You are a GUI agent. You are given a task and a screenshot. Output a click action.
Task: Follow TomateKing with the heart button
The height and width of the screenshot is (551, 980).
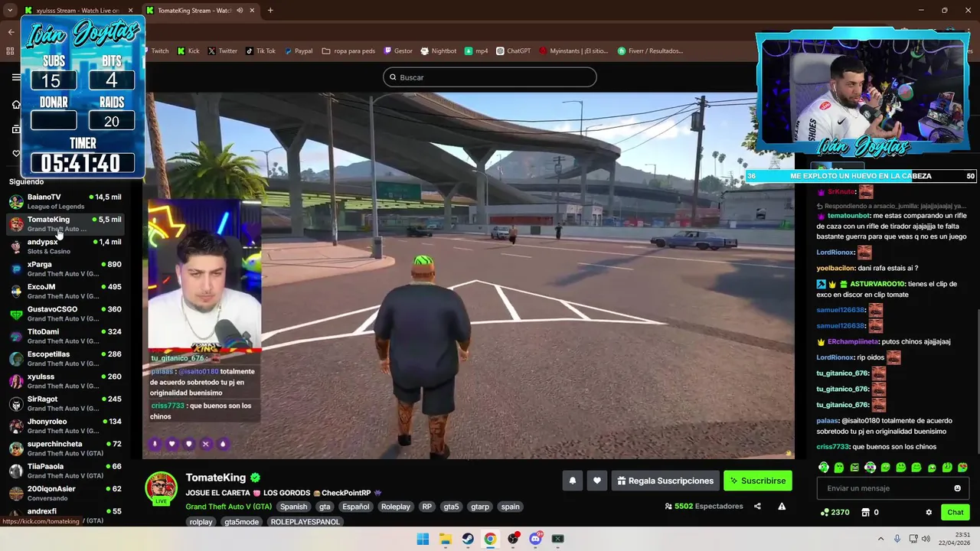tap(597, 481)
